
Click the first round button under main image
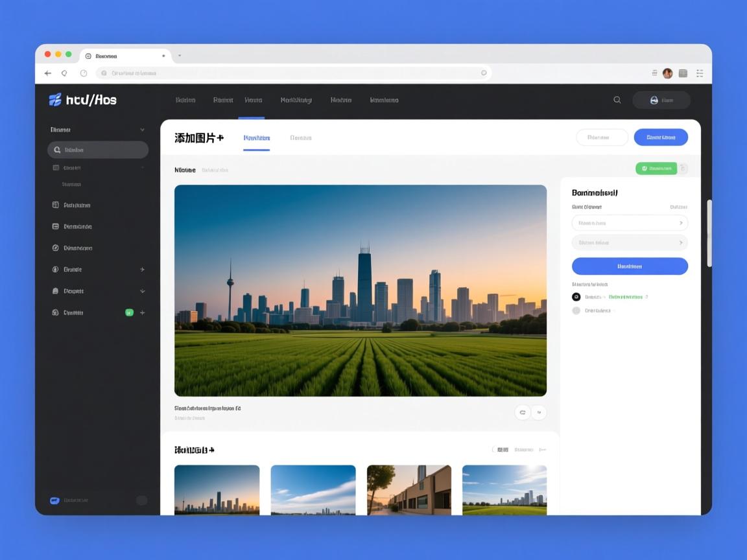coord(523,412)
